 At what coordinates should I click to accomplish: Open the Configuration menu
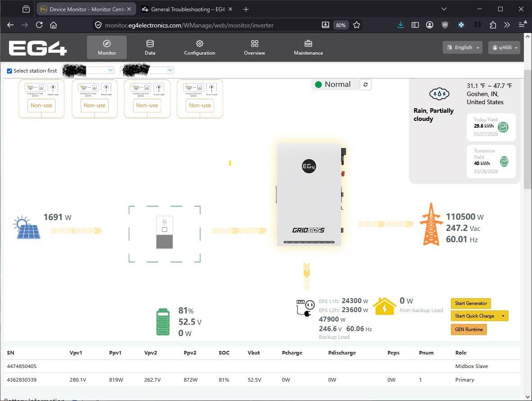199,47
